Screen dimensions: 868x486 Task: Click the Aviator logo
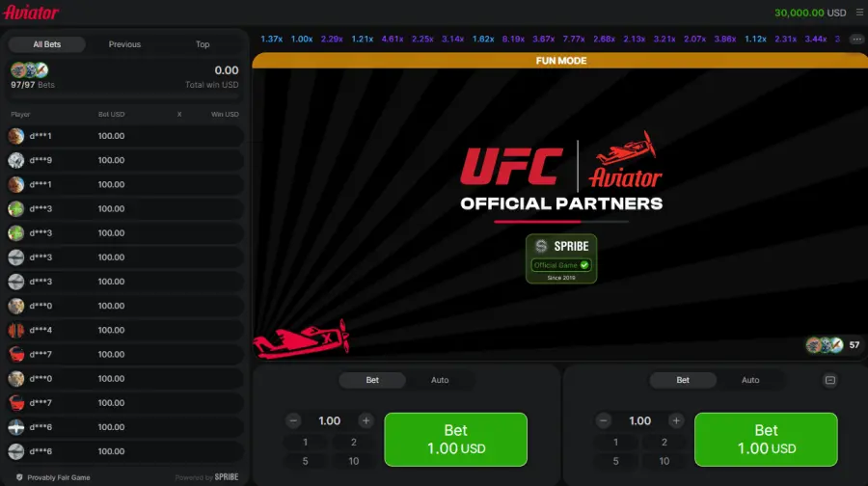click(x=31, y=13)
